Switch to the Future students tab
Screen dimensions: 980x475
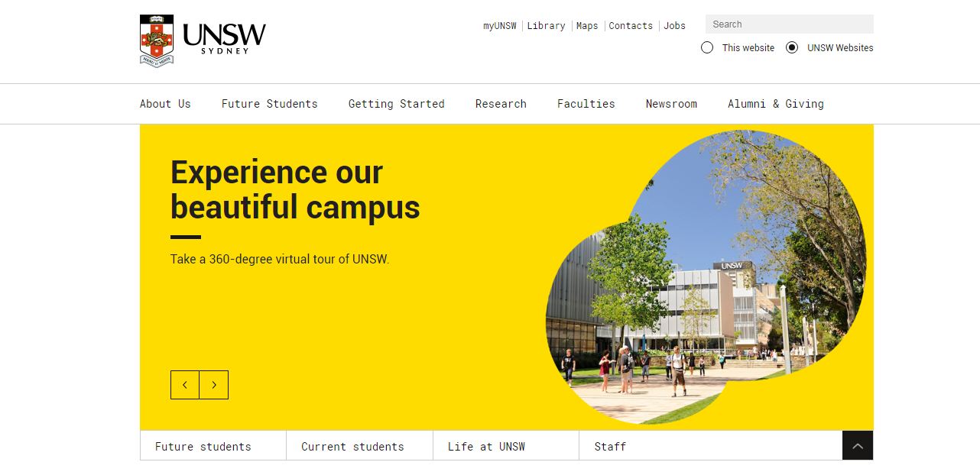point(213,446)
